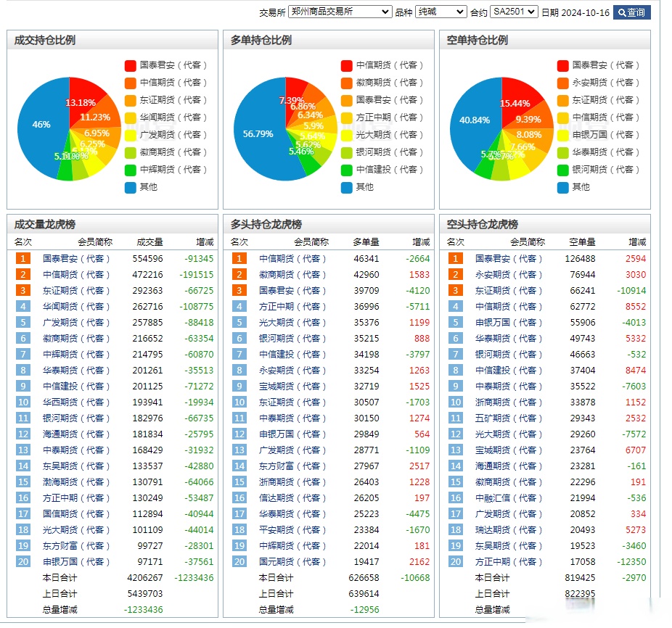Click 空单量 column header

click(x=582, y=242)
